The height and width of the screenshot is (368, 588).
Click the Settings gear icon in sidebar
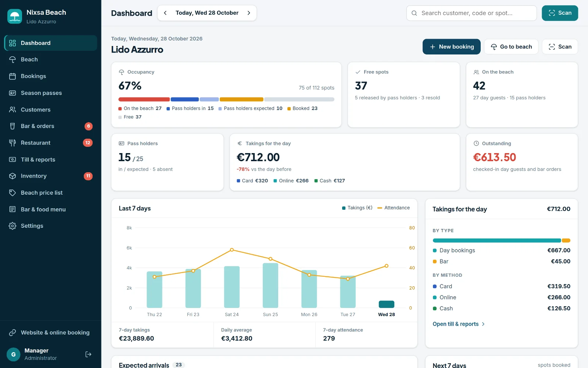(12, 226)
